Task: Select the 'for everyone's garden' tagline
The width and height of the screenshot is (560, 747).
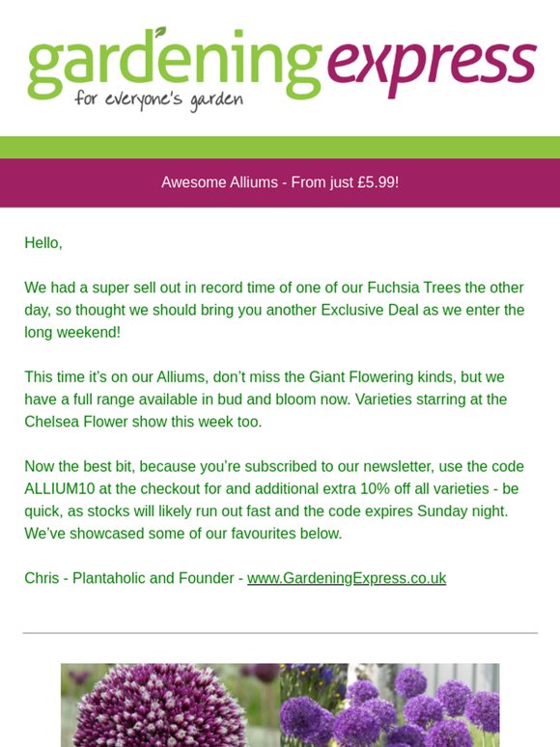Action: (158, 100)
